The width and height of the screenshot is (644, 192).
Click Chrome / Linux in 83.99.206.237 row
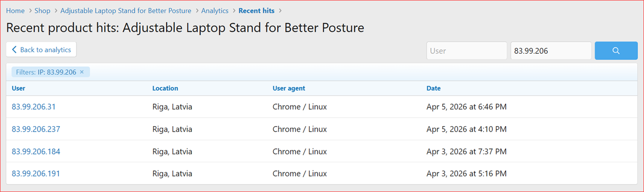300,129
